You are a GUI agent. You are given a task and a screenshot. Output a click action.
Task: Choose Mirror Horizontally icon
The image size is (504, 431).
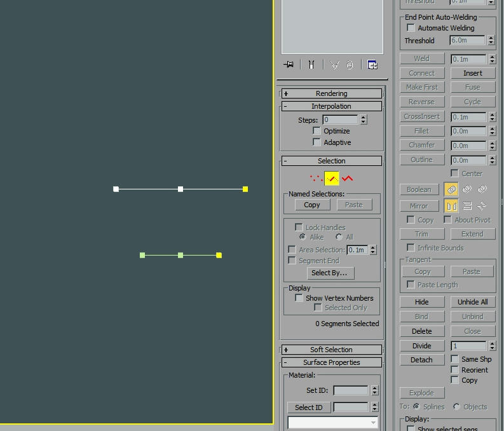click(x=451, y=206)
